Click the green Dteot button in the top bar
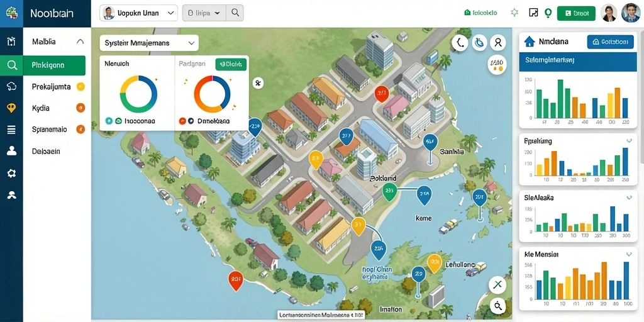 576,13
